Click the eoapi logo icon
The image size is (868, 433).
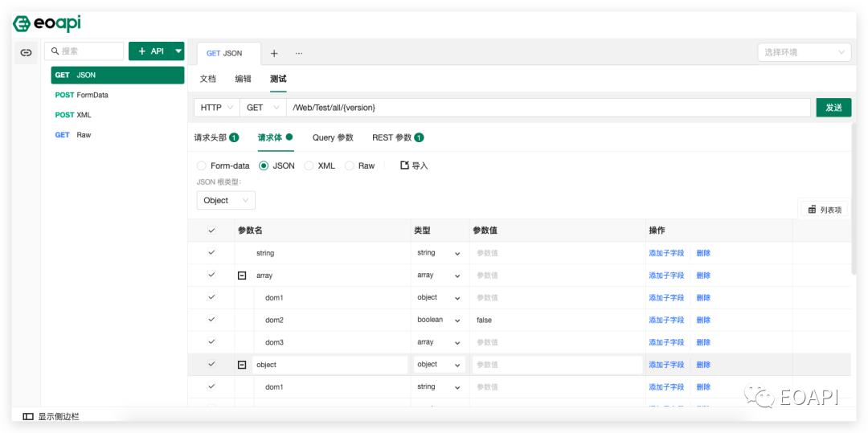(x=20, y=24)
